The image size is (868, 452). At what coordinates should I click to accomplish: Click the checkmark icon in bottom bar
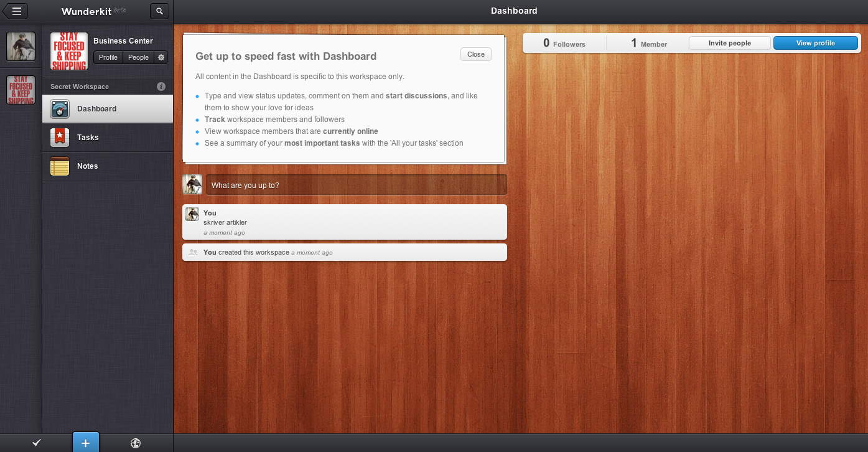(x=37, y=443)
